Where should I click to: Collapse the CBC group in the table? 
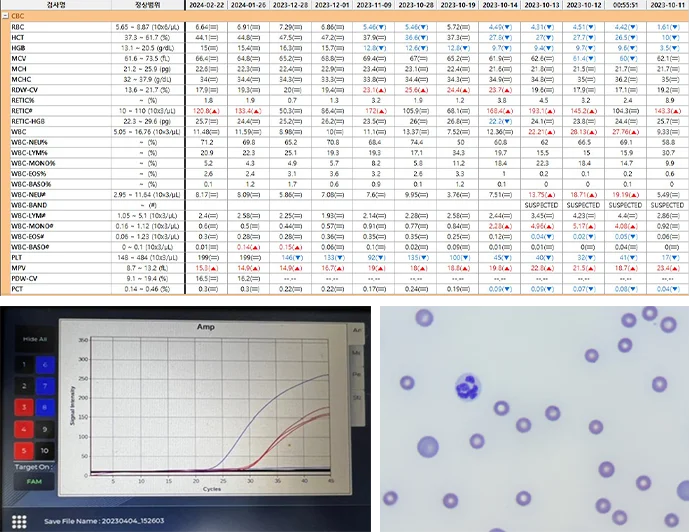click(6, 15)
